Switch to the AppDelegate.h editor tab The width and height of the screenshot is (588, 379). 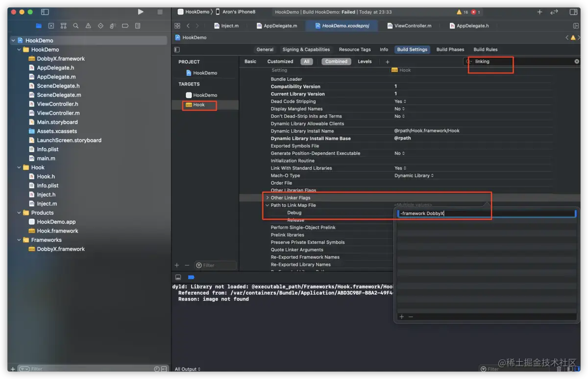469,25
